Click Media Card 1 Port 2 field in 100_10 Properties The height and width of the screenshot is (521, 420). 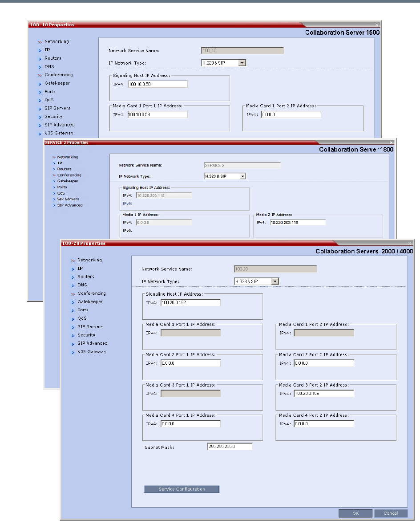point(291,114)
